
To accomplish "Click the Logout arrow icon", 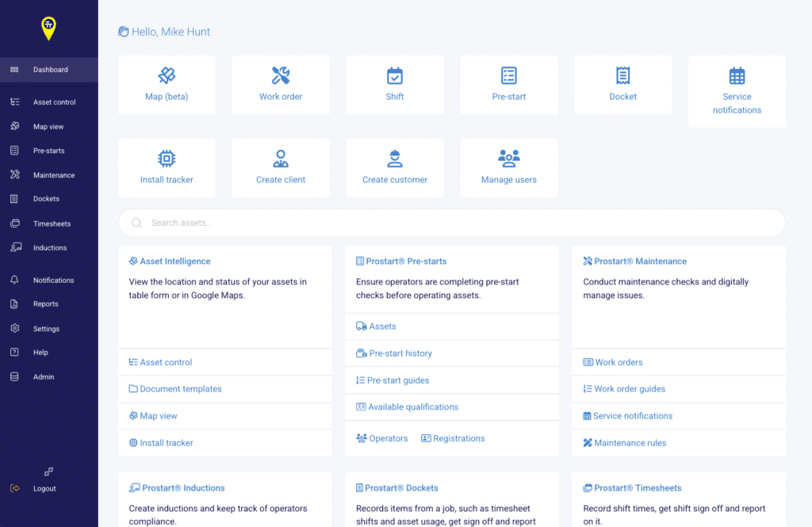I will tap(15, 488).
